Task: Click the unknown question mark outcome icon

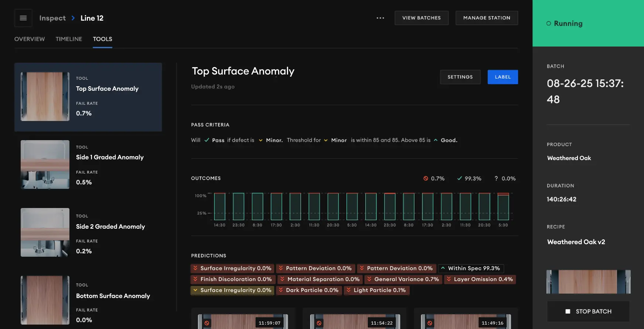Action: (x=496, y=179)
